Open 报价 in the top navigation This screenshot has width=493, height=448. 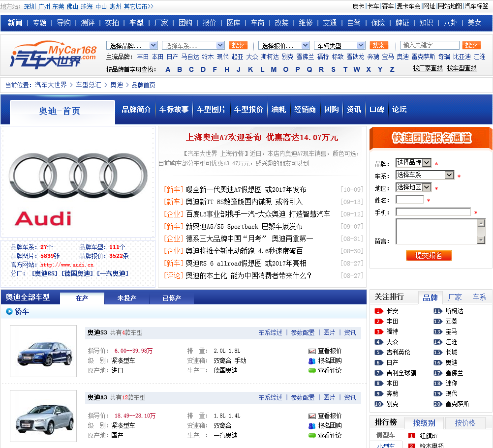point(209,23)
